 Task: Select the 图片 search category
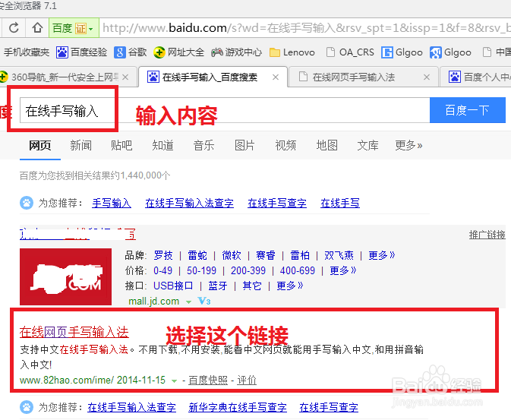click(x=244, y=145)
